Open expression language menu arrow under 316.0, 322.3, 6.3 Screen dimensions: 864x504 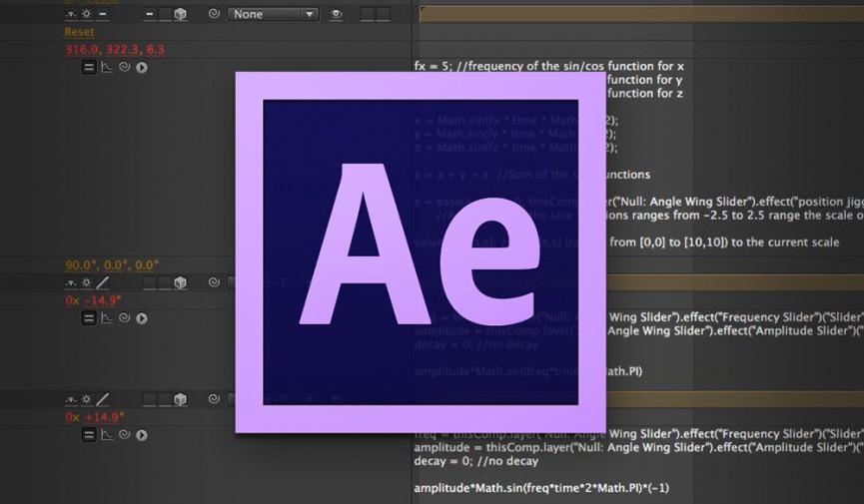tap(142, 68)
